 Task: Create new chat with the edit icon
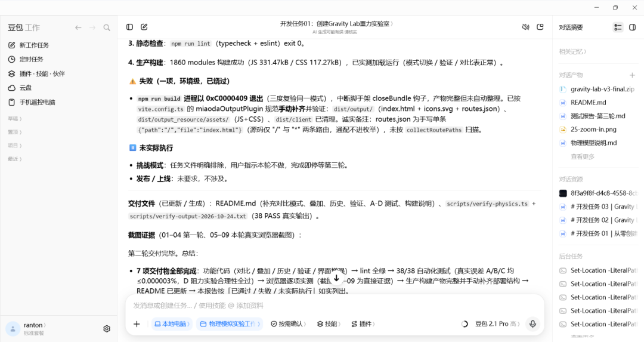[x=144, y=27]
